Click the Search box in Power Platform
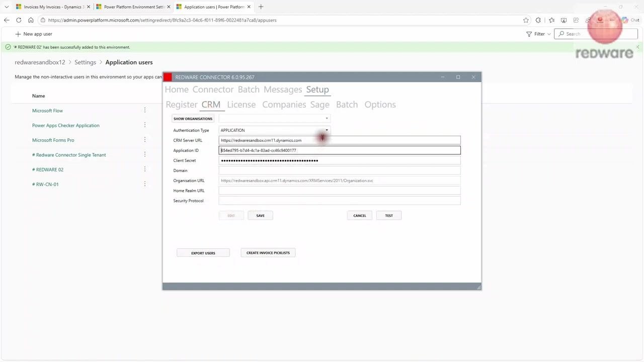The height and width of the screenshot is (362, 644). click(x=596, y=34)
